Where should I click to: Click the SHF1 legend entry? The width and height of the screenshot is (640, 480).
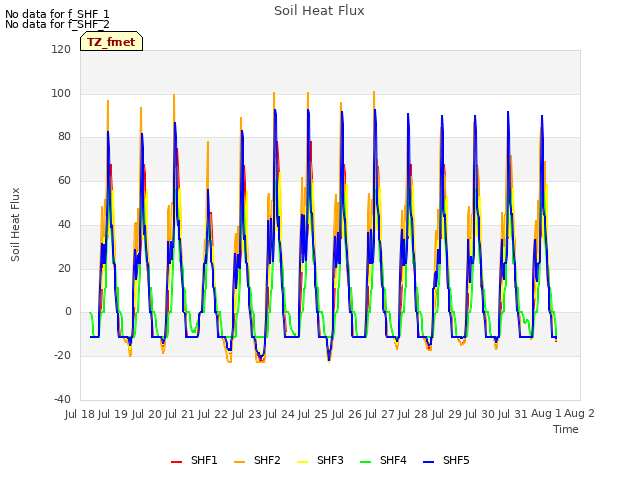tap(194, 461)
